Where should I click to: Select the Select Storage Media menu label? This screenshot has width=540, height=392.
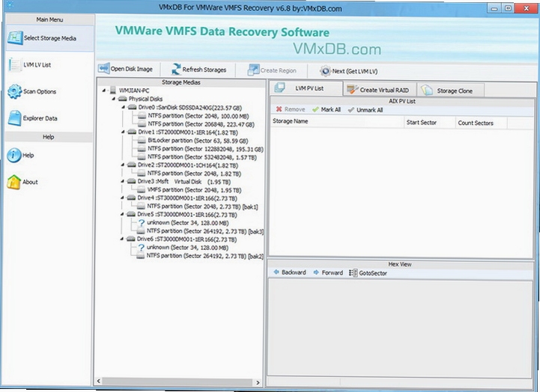[x=50, y=38]
